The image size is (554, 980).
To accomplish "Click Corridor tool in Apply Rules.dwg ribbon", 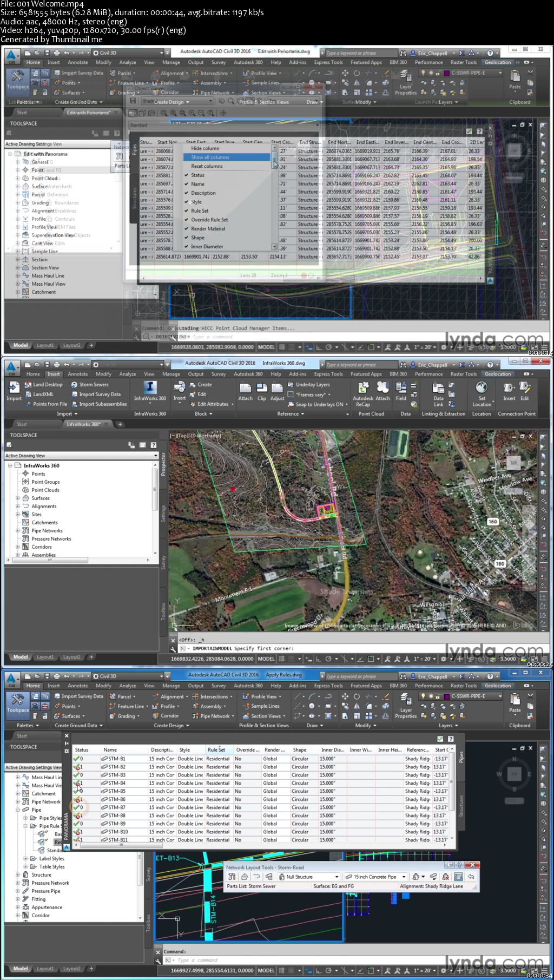I will (x=166, y=716).
